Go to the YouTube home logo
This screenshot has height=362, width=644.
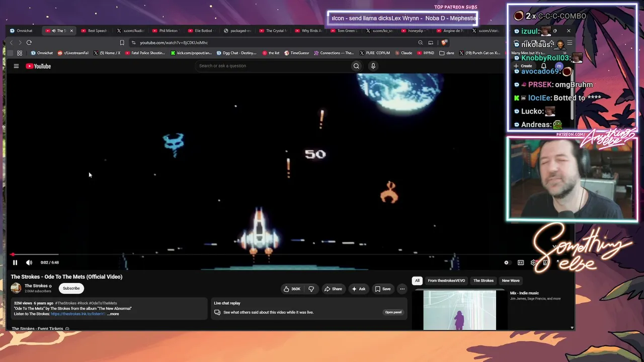pyautogui.click(x=38, y=66)
